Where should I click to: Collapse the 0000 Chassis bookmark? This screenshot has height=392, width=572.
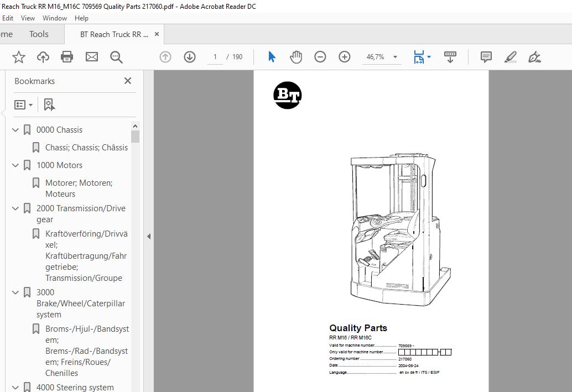point(15,130)
